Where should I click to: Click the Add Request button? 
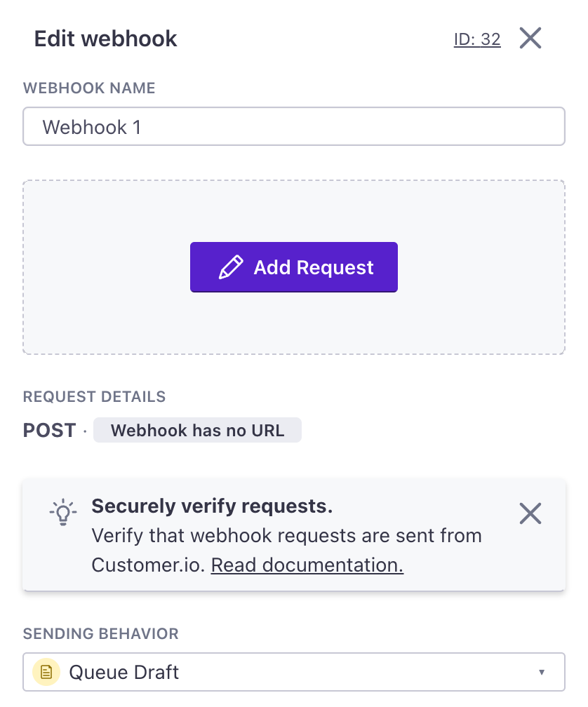[294, 267]
